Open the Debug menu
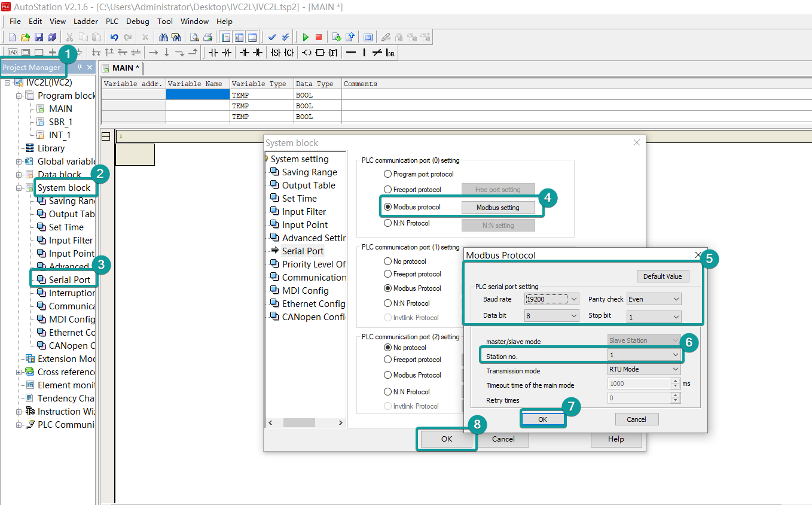 (138, 21)
